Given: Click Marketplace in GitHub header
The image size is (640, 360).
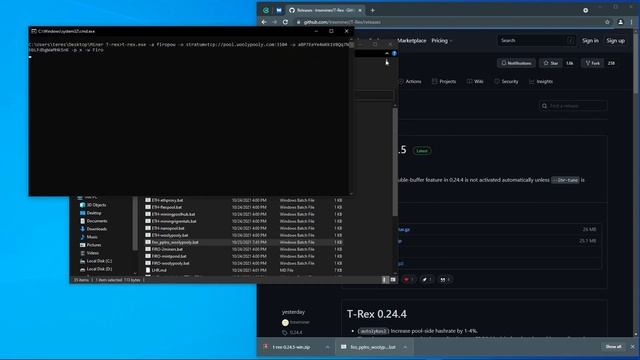Looking at the screenshot, I should click(x=411, y=40).
